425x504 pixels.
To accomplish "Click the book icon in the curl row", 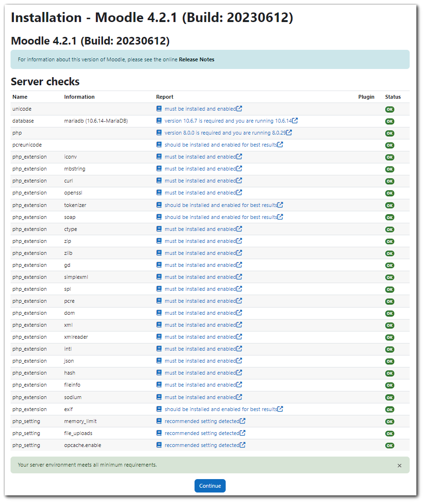I will 159,181.
